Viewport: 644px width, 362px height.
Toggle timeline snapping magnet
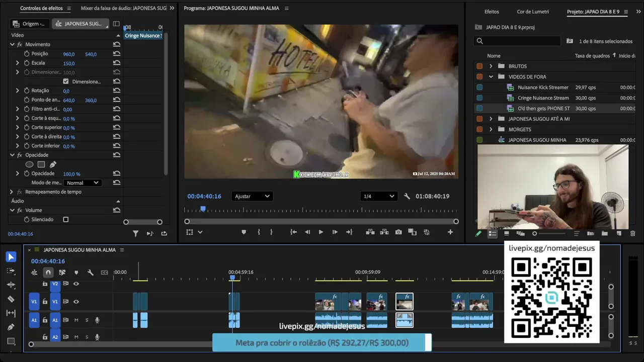click(48, 273)
